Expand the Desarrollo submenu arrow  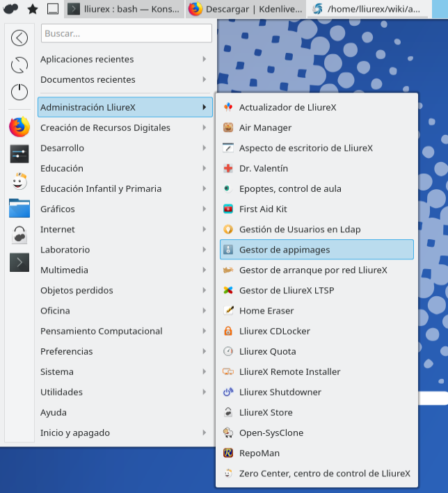coord(205,148)
